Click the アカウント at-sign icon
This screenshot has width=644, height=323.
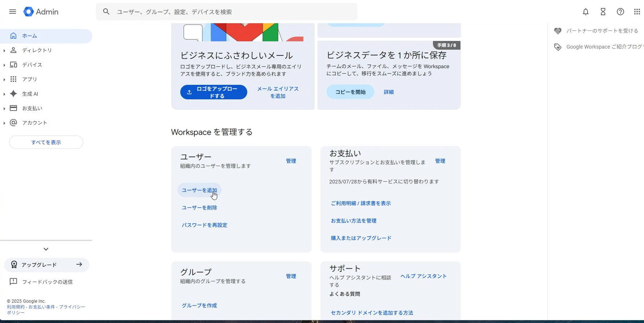click(13, 123)
